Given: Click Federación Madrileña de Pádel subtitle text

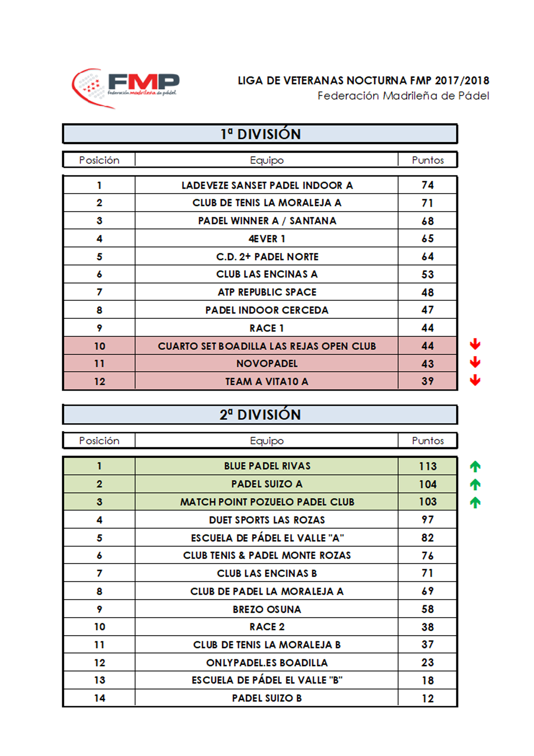Looking at the screenshot, I should (x=403, y=96).
